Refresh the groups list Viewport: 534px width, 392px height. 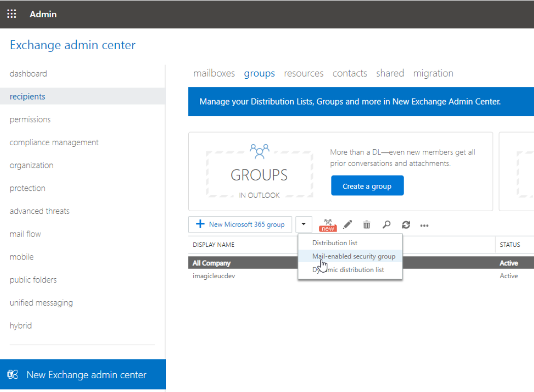[405, 224]
